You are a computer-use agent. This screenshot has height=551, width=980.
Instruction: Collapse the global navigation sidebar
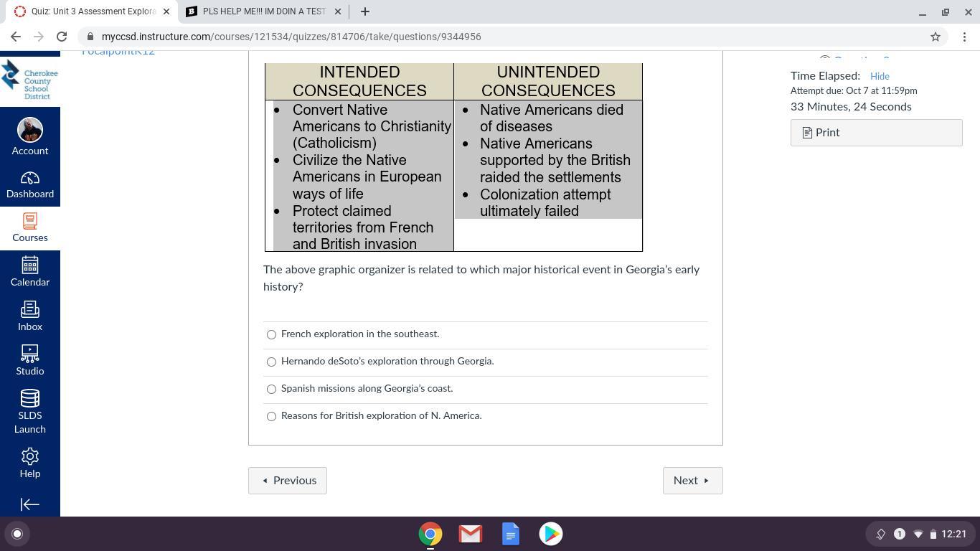(x=29, y=504)
